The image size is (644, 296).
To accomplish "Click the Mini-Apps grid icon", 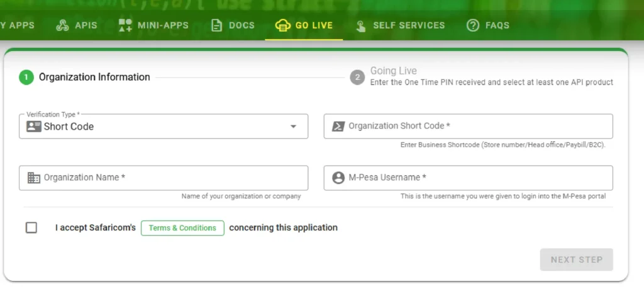I will 125,26.
